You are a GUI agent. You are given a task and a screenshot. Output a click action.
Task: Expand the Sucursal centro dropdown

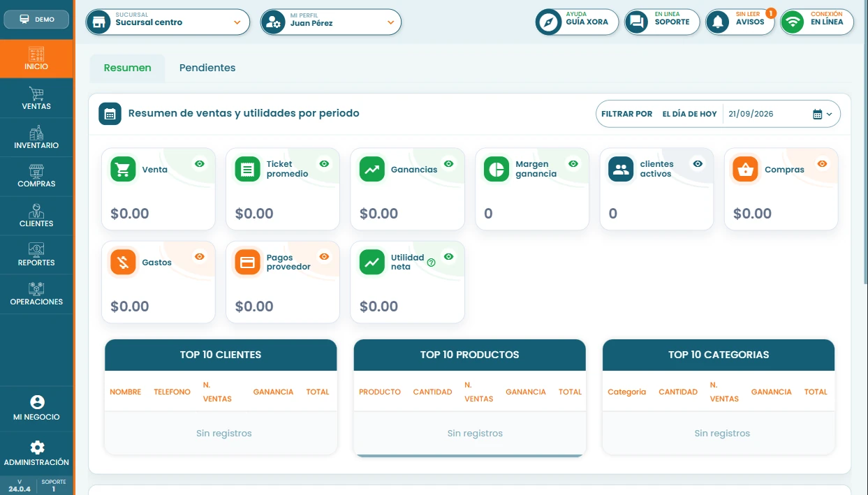pos(237,22)
